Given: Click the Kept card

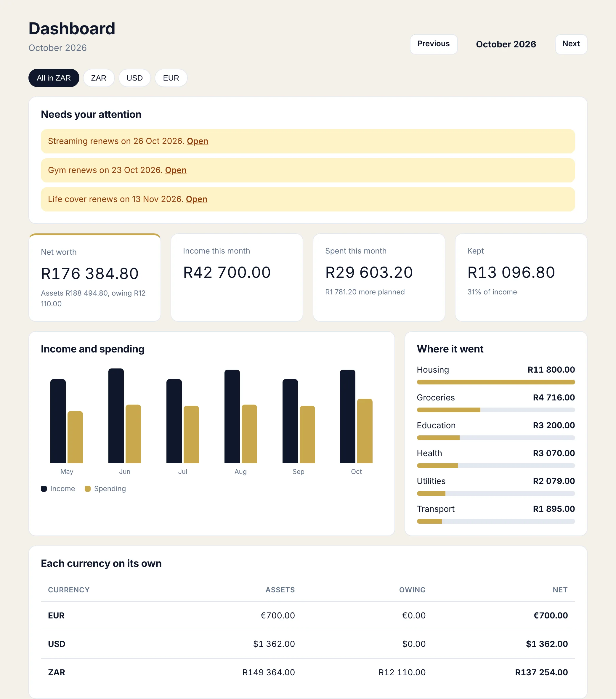Looking at the screenshot, I should click(x=521, y=277).
